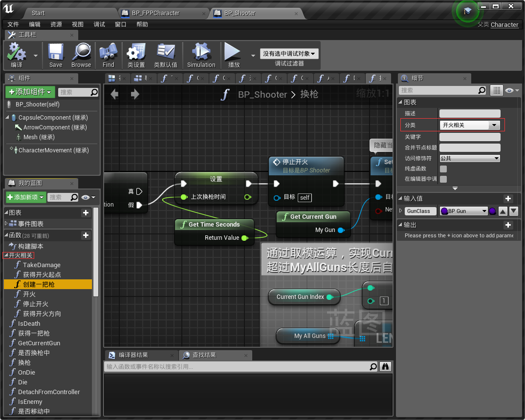Navigate forward in graph history

[134, 94]
